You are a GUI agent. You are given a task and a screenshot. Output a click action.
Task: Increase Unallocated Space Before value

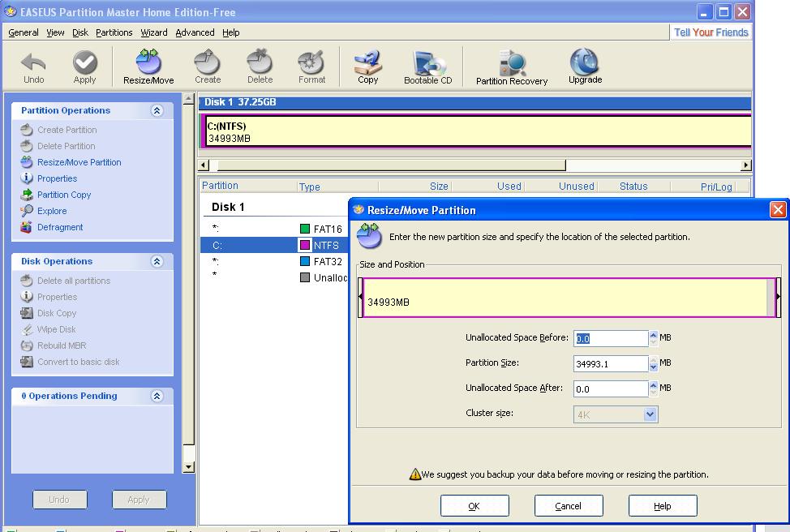click(x=654, y=334)
